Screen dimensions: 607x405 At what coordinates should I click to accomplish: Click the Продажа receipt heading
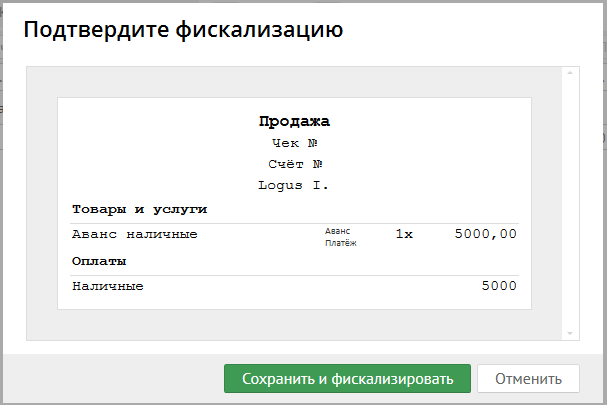[x=294, y=122]
